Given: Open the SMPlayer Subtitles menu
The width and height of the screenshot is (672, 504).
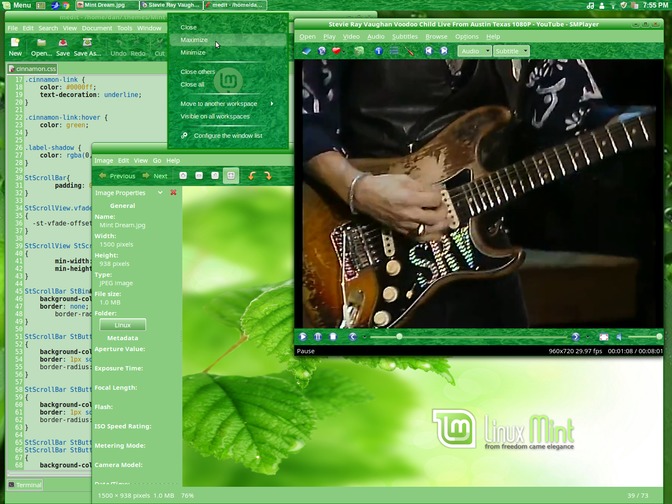Looking at the screenshot, I should tap(405, 37).
